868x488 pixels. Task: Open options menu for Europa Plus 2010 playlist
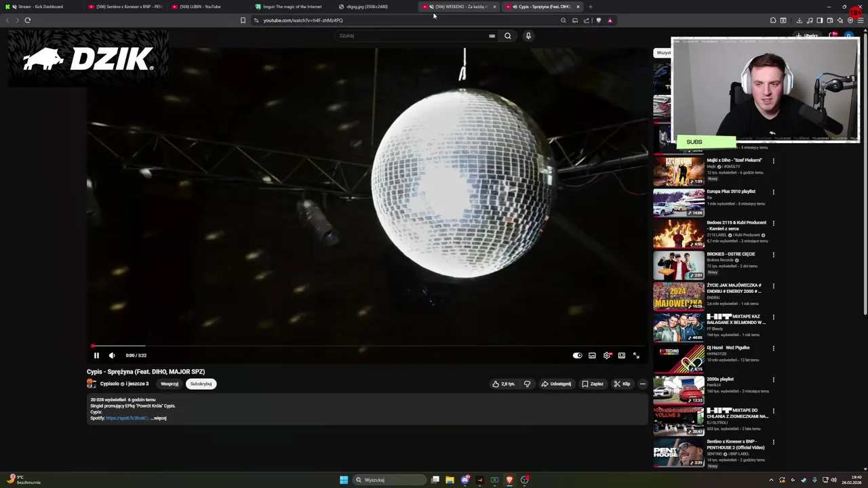pos(773,192)
